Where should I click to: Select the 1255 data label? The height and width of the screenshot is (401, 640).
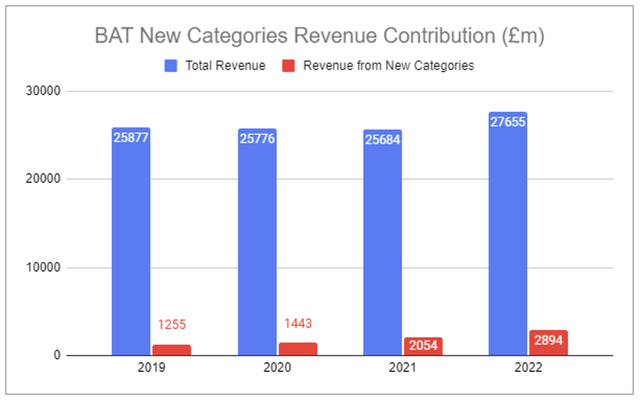(x=172, y=325)
